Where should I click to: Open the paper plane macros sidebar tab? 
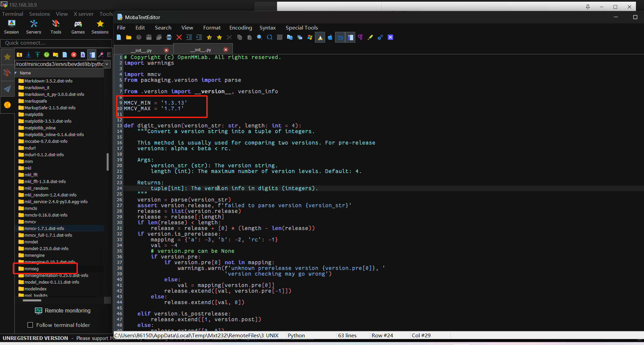pos(7,89)
